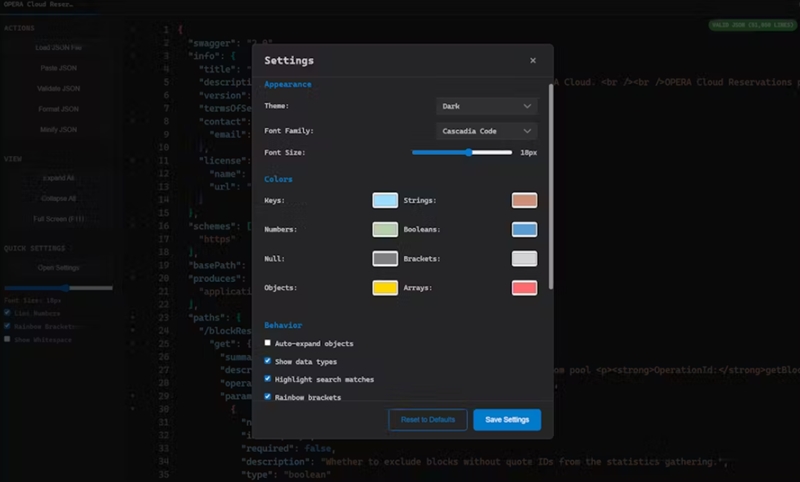Viewport: 800px width, 482px height.
Task: Open the Brackets color swatch
Action: point(524,259)
